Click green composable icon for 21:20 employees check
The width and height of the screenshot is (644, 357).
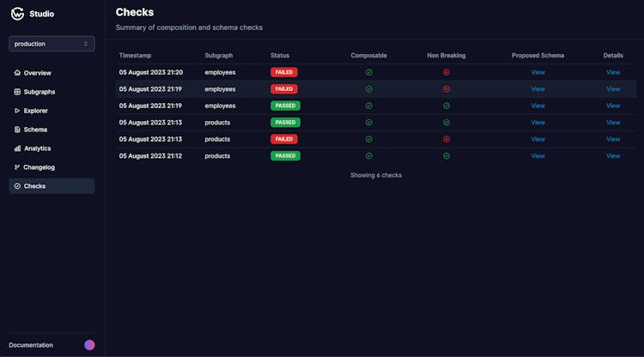pos(369,72)
